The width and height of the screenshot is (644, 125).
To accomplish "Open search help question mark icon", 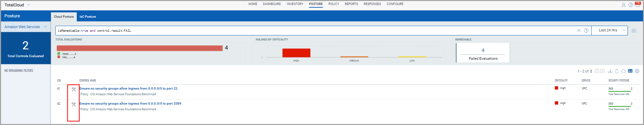I will (x=586, y=30).
